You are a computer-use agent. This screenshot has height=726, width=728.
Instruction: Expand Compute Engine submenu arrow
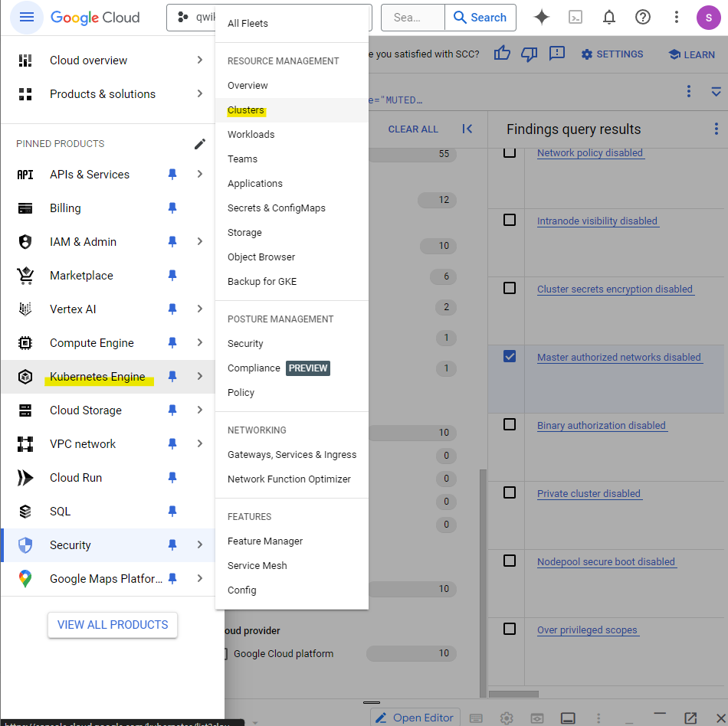(x=200, y=342)
